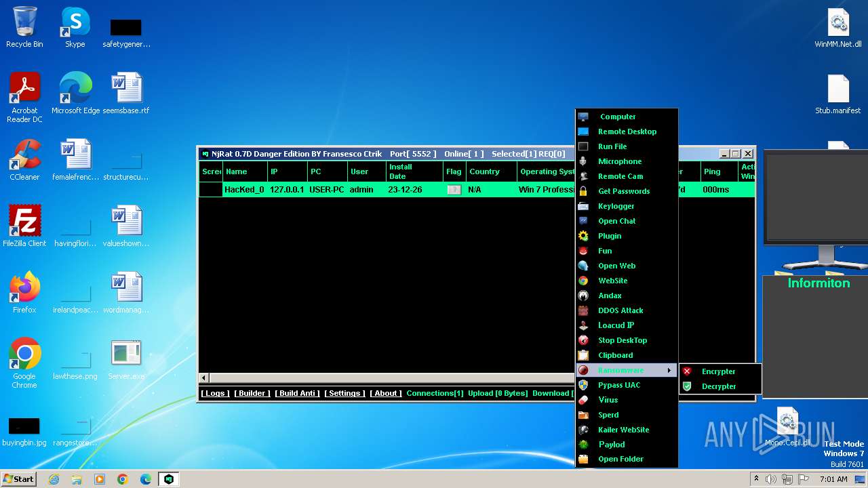Viewport: 868px width, 488px height.
Task: Choose Kailer WebSite menu entry
Action: pos(627,430)
